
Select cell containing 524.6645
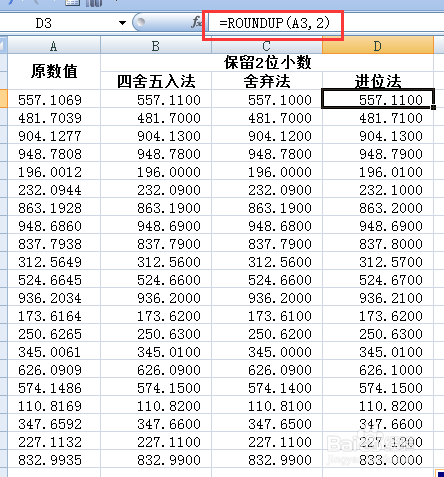coord(54,280)
